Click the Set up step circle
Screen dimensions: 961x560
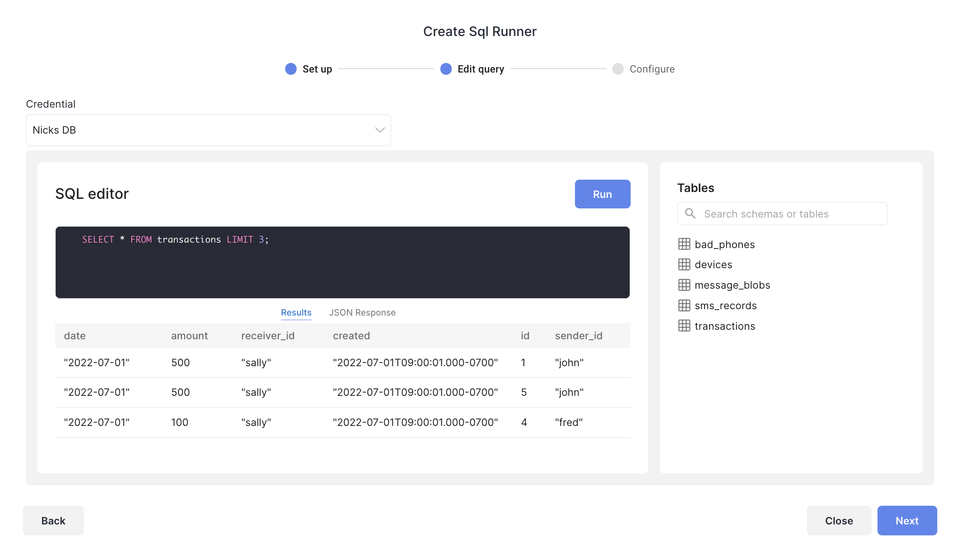click(291, 69)
